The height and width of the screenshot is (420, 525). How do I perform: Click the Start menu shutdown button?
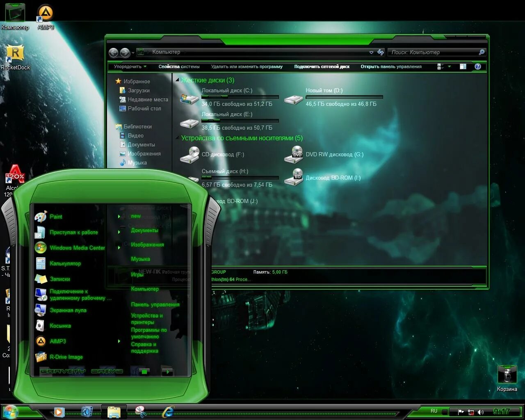pos(144,372)
